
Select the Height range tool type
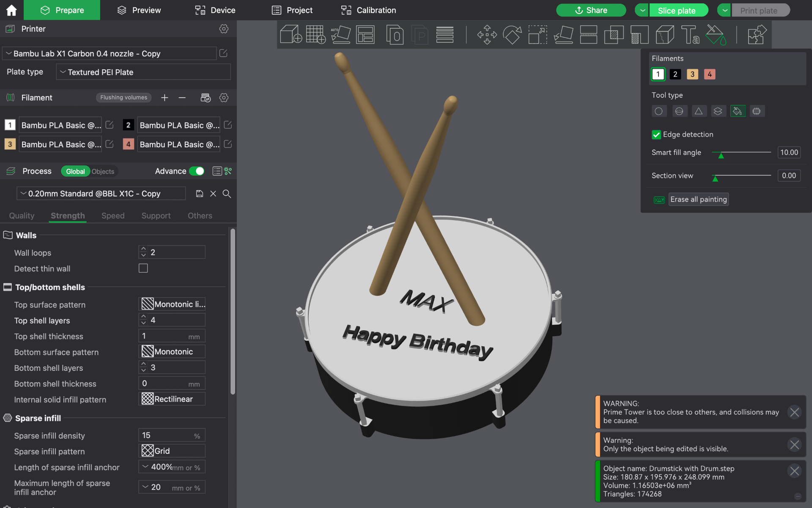point(718,111)
